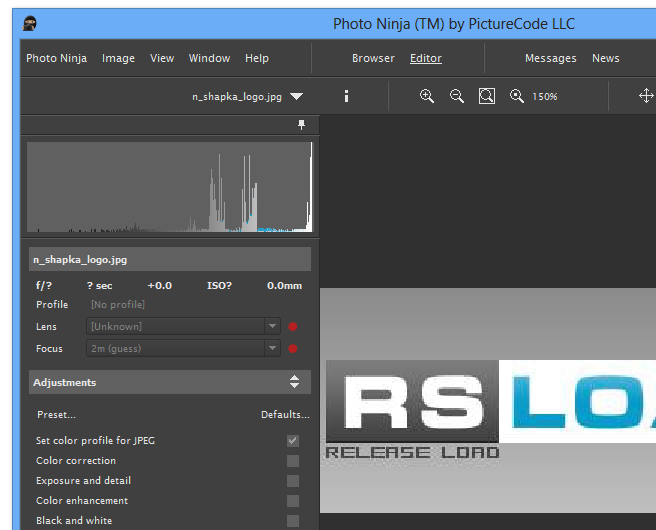The image size is (656, 530).
Task: Enable the Color enhancement checkbox
Action: point(293,501)
